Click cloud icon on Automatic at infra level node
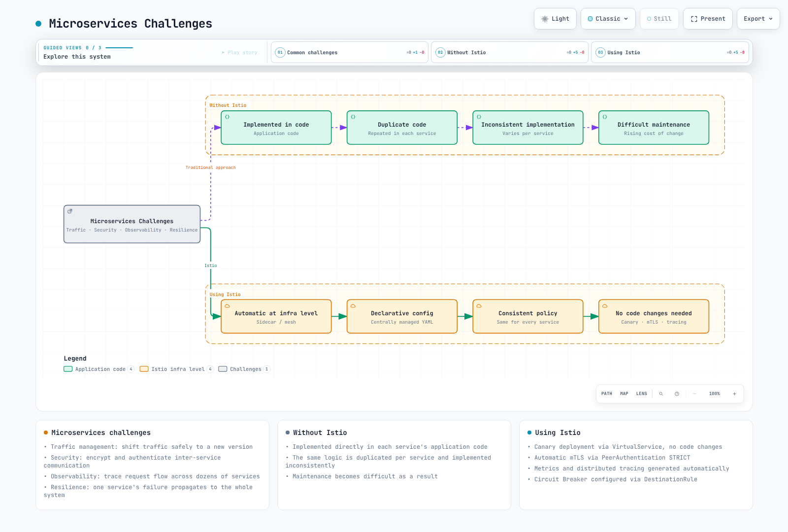This screenshot has height=532, width=788. coord(227,306)
